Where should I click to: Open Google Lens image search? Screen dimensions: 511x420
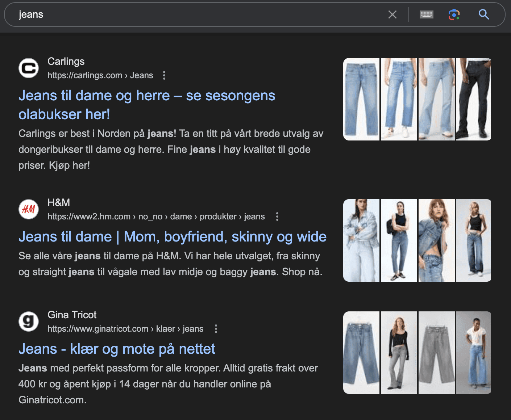pyautogui.click(x=454, y=14)
